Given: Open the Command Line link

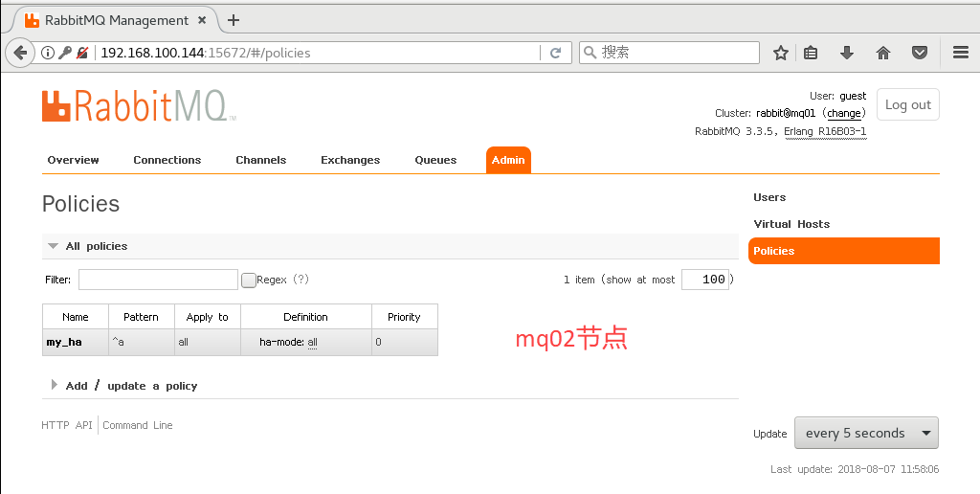Looking at the screenshot, I should (138, 425).
